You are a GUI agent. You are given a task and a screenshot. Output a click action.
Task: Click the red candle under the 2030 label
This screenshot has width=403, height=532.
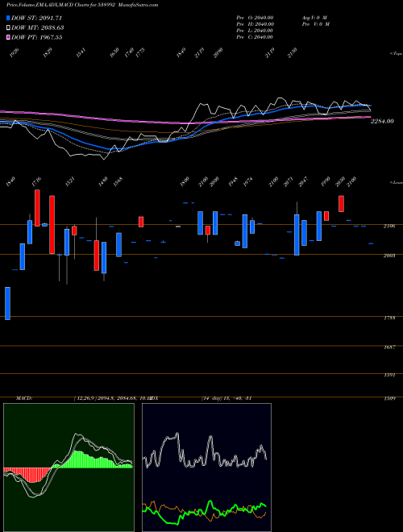[x=341, y=204]
